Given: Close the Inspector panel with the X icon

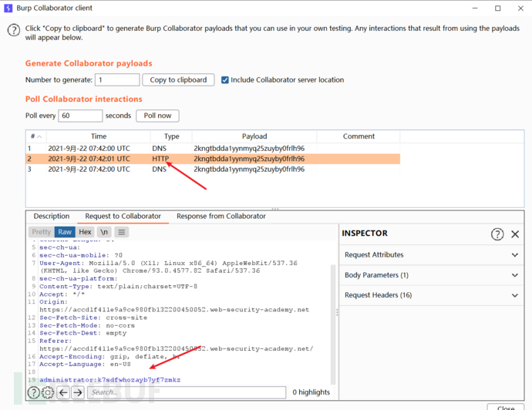Looking at the screenshot, I should [x=516, y=234].
